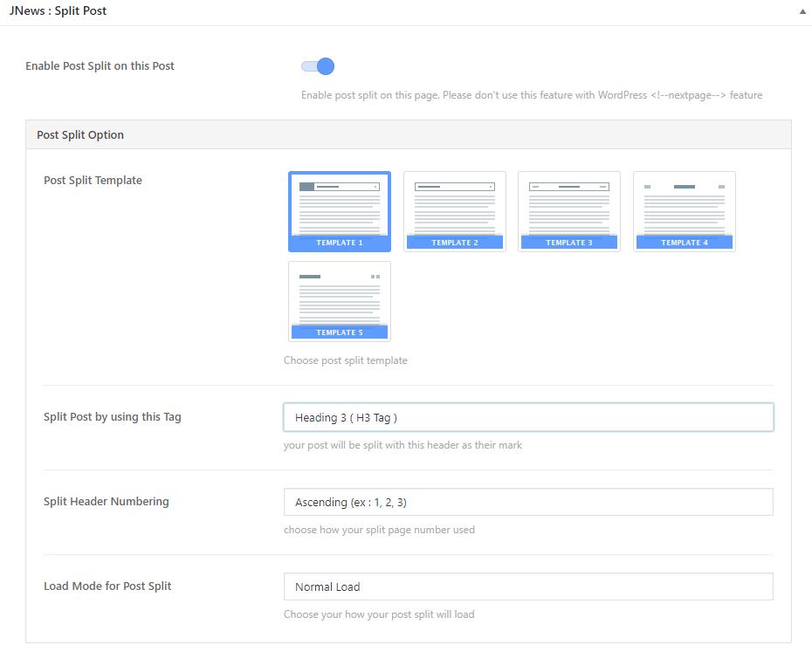Open the Split Post by Tag dropdown
The width and height of the screenshot is (812, 672).
pyautogui.click(x=528, y=417)
